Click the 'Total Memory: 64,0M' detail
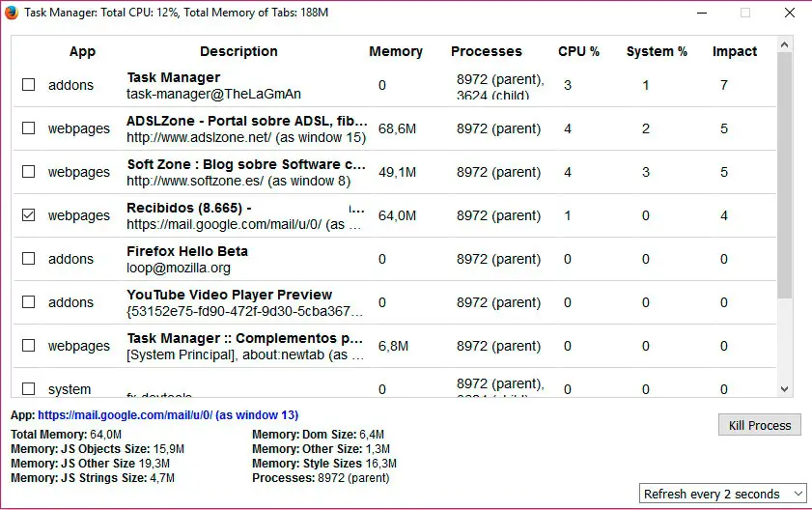812x510 pixels. click(x=67, y=435)
